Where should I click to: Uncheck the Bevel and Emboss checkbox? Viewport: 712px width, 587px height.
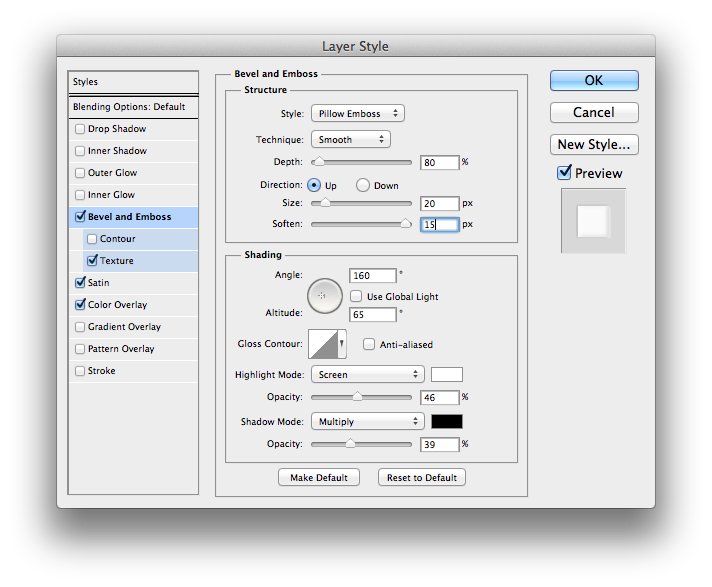(x=80, y=217)
